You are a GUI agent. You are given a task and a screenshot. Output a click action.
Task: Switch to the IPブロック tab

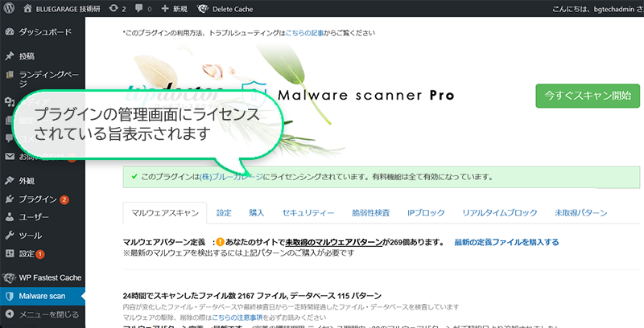[426, 213]
